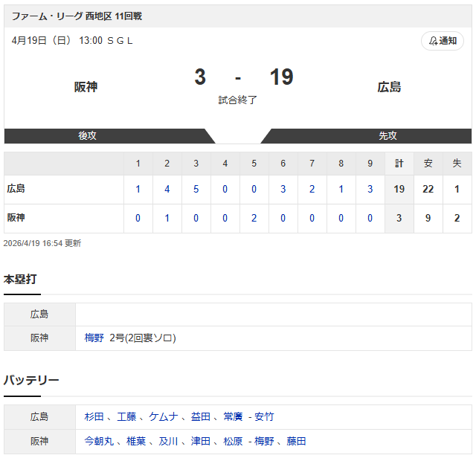Image resolution: width=476 pixels, height=458 pixels.
Task: Click 阪神 total runs 3 cell
Action: [x=399, y=218]
